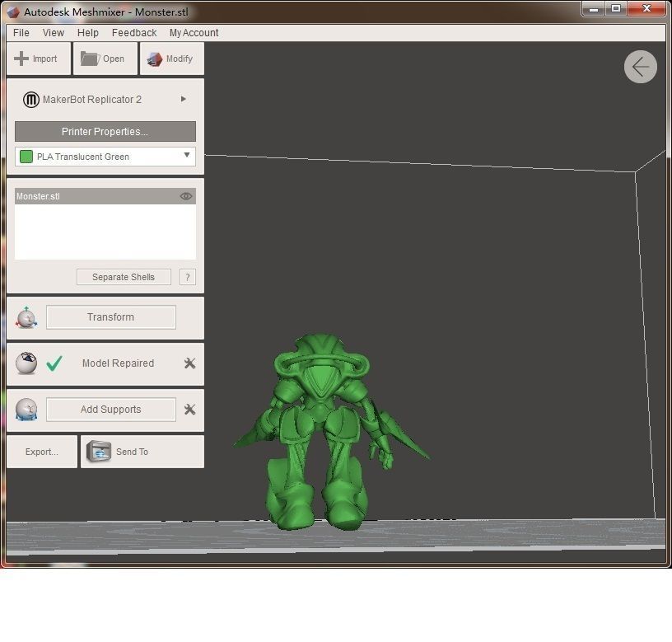This screenshot has height=642, width=672.
Task: Open the PLA Translucent Green material dropdown
Action: tap(105, 157)
